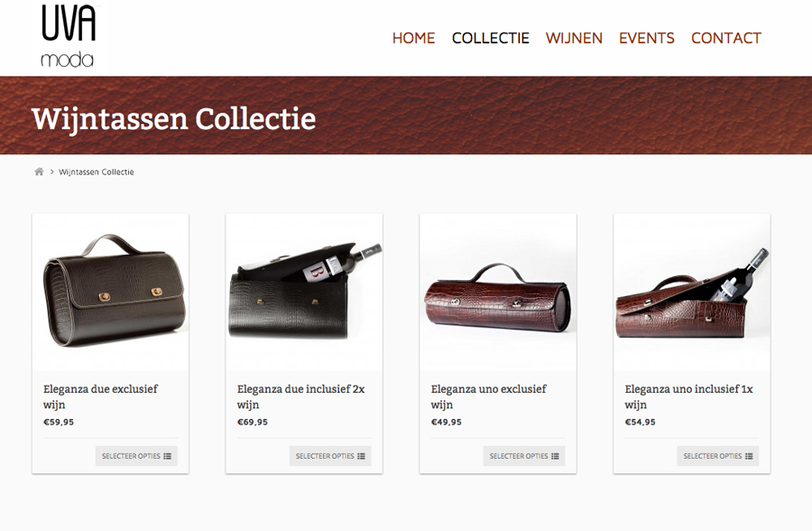This screenshot has width=812, height=531.
Task: Select options for the €59,95 bag
Action: 136,456
